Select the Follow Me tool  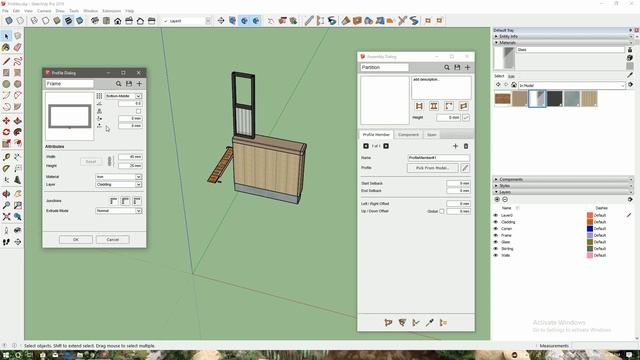pos(18,132)
